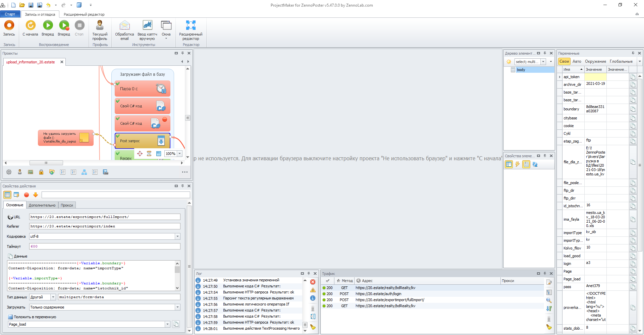Screen dimensions: 644x335
Task: Open Ввод каптч вручную tool
Action: (147, 30)
